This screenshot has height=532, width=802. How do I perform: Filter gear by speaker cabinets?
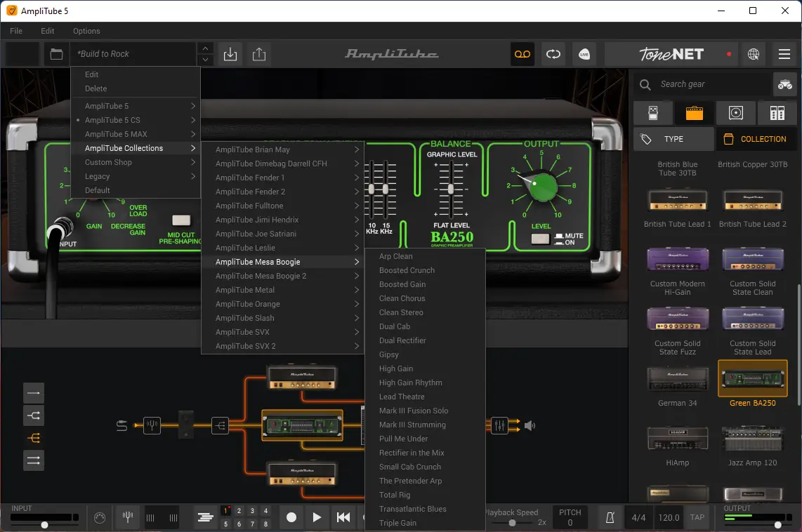[735, 112]
